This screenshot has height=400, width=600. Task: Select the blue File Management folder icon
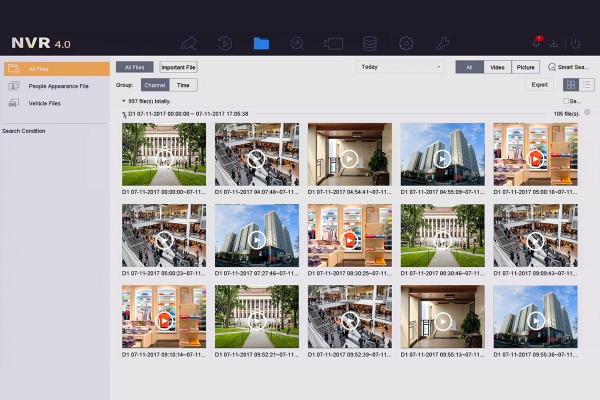(x=261, y=43)
